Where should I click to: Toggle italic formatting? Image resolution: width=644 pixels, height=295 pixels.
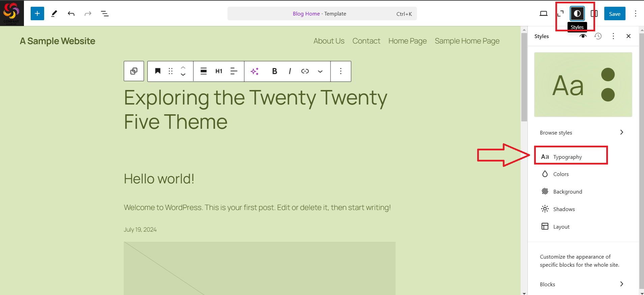point(290,71)
